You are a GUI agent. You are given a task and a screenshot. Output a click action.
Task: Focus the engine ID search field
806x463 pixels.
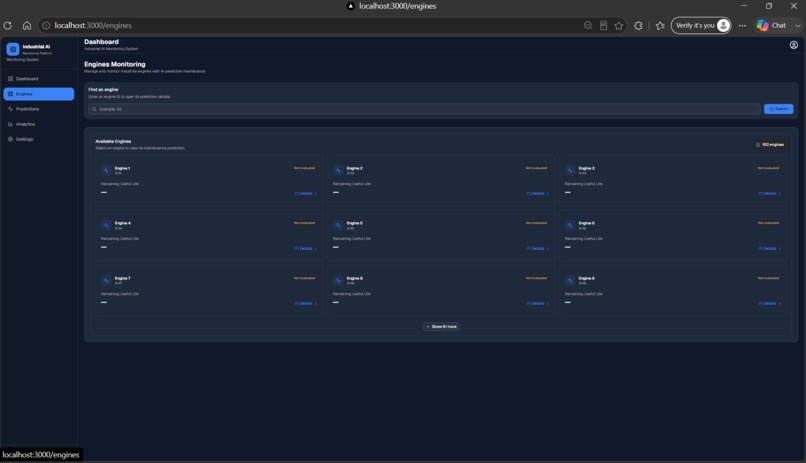(x=425, y=109)
